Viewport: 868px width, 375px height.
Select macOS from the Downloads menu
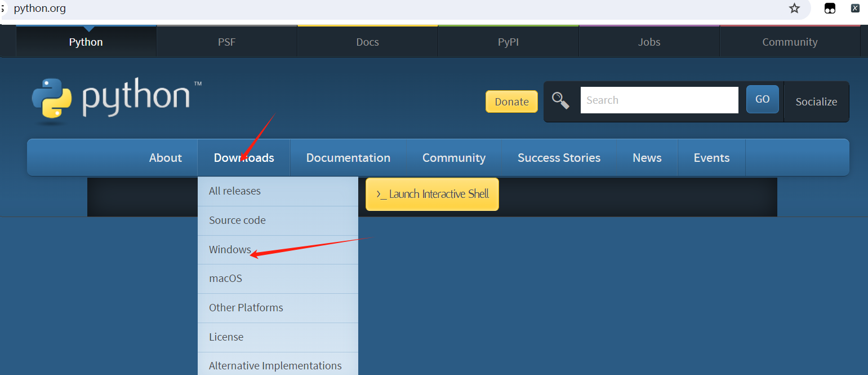pos(225,279)
